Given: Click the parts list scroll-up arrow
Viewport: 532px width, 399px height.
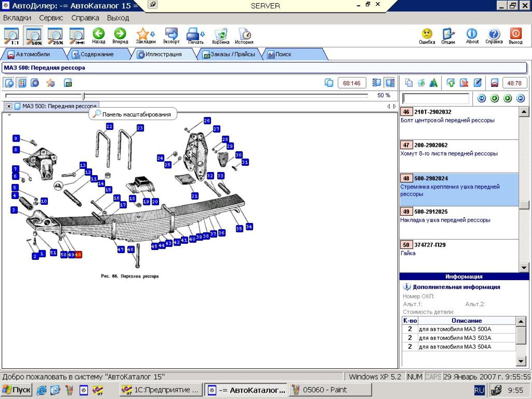Looking at the screenshot, I should pos(524,112).
